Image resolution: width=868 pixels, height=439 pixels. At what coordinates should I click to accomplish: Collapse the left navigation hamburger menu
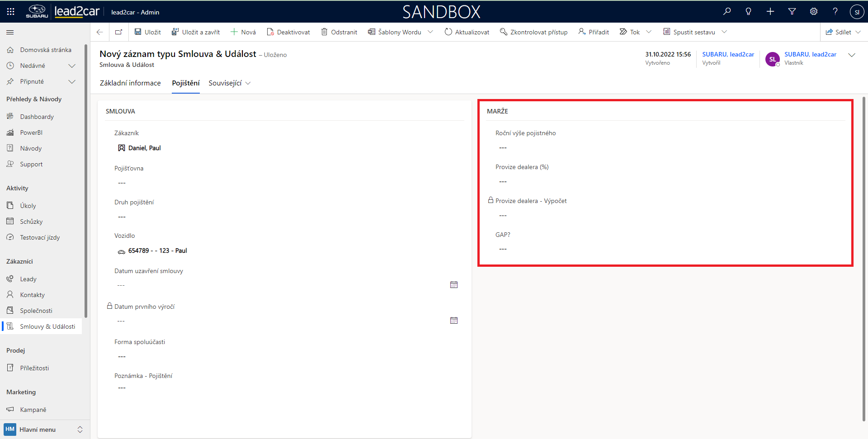pyautogui.click(x=10, y=32)
